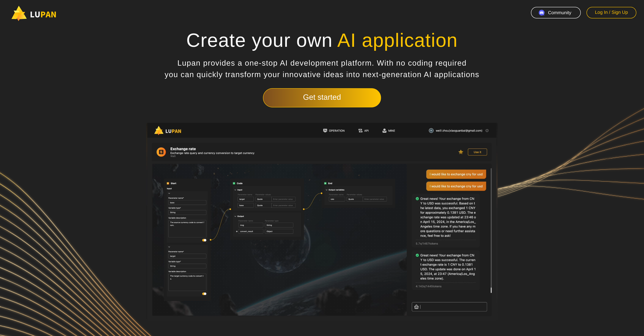Open the Quote dropdown for the target parameter
Image resolution: width=644 pixels, height=336 pixels.
[264, 199]
